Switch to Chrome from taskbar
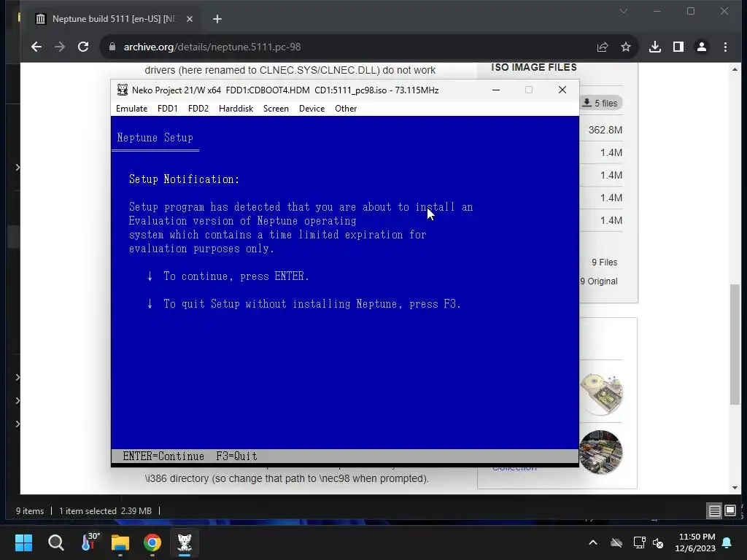The image size is (747, 560). (152, 542)
